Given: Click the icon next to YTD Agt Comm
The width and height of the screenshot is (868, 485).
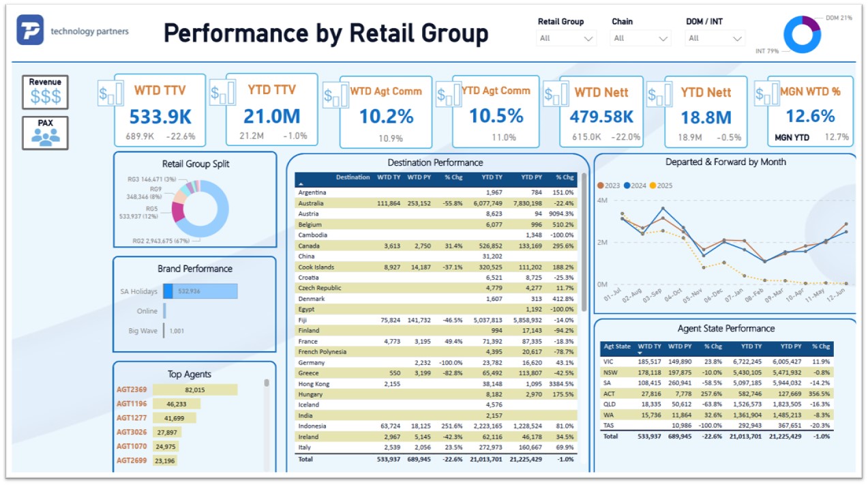Looking at the screenshot, I should point(449,94).
